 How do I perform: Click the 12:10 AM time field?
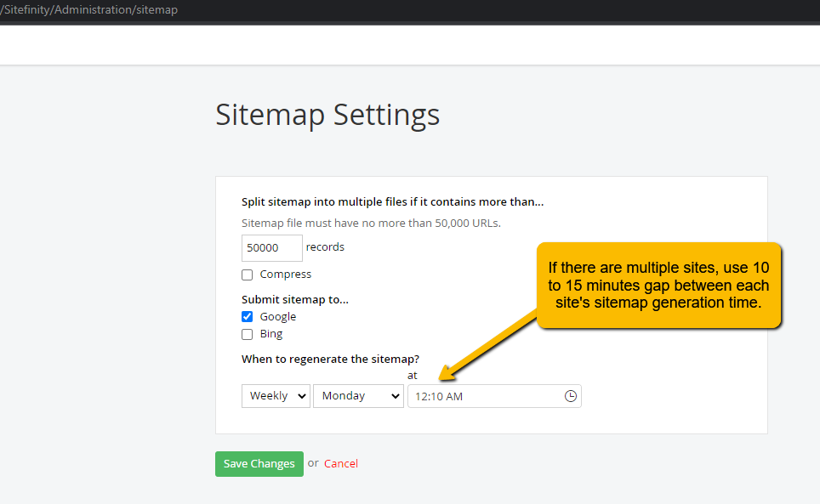494,396
